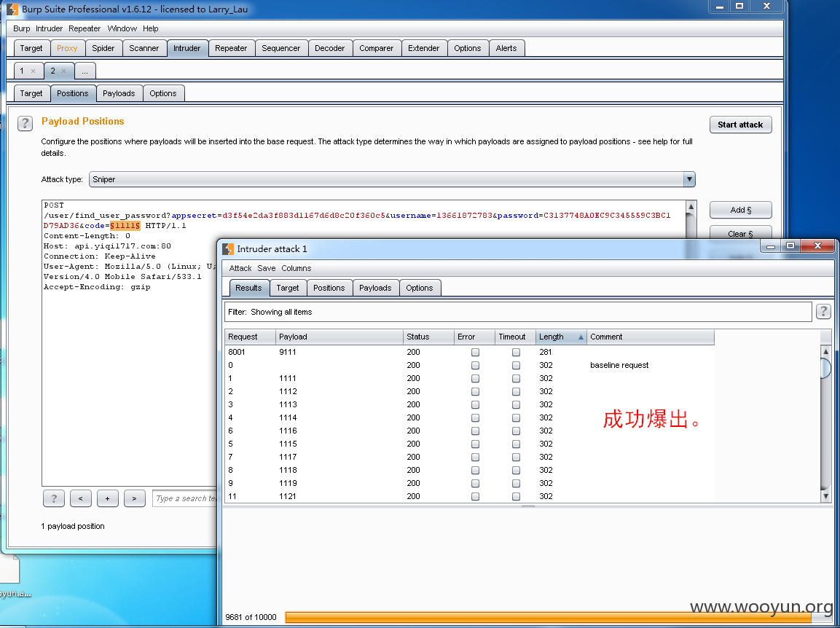Viewport: 840px width, 628px height.
Task: Open the Save menu in attack window
Action: [x=266, y=268]
